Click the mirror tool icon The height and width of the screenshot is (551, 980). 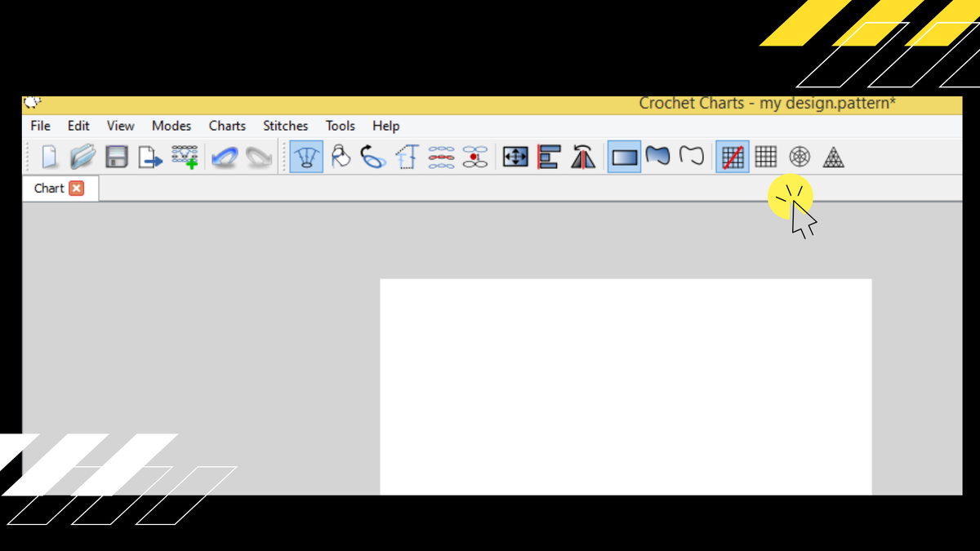pos(583,157)
